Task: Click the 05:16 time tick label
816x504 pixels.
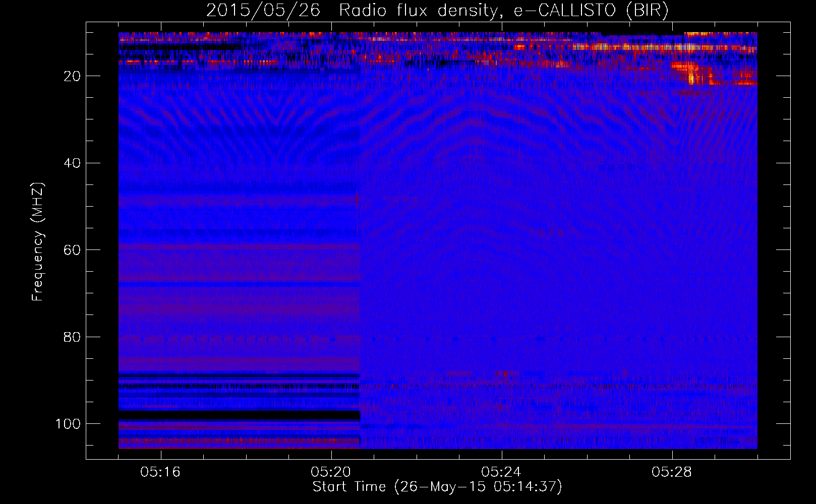Action: point(160,472)
